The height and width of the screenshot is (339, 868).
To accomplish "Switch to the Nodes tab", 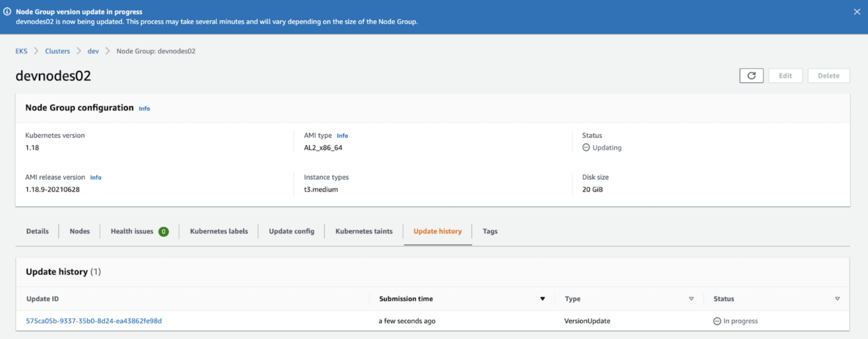I will [79, 231].
